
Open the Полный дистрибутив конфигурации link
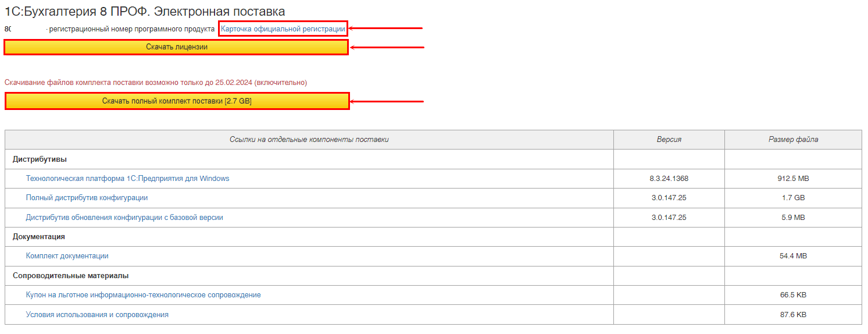87,198
